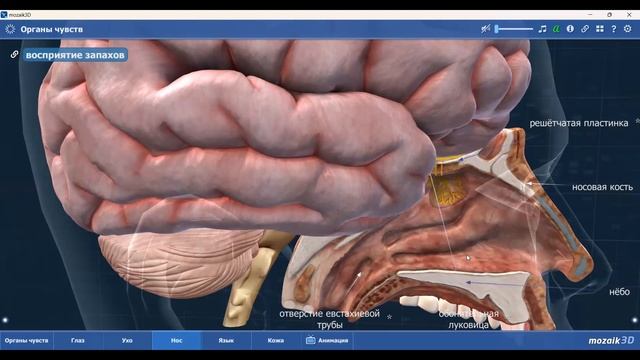
Task: Switch to Язык tab
Action: (226, 340)
